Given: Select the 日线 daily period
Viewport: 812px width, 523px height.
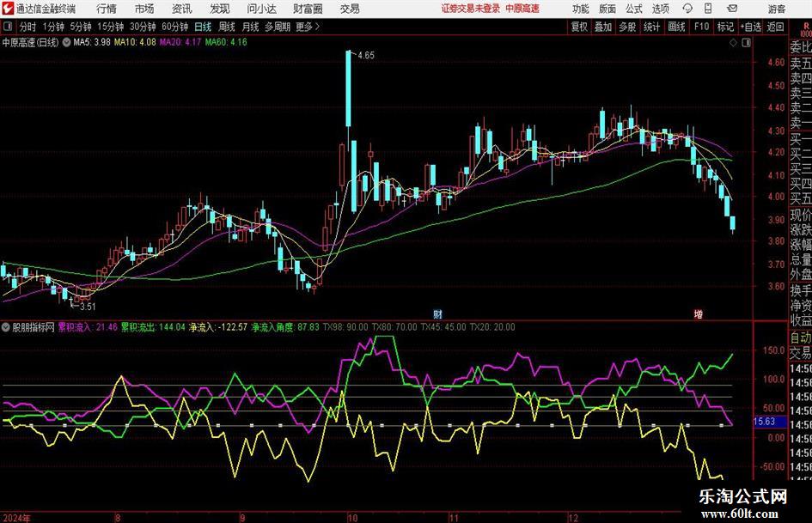Looking at the screenshot, I should (x=203, y=27).
